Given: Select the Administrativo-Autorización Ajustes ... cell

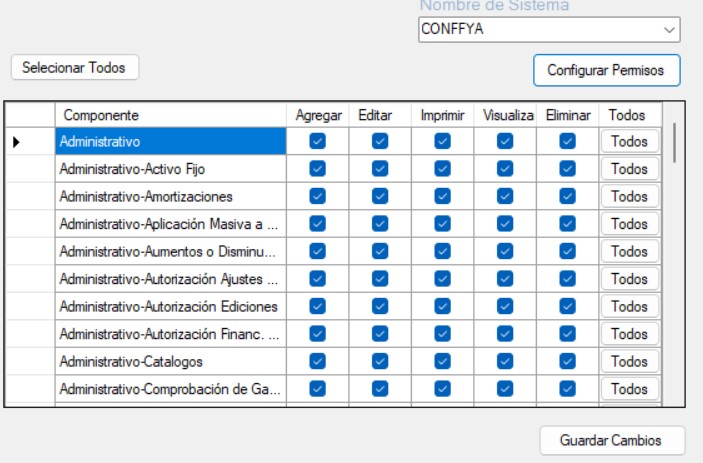Looking at the screenshot, I should (171, 279).
